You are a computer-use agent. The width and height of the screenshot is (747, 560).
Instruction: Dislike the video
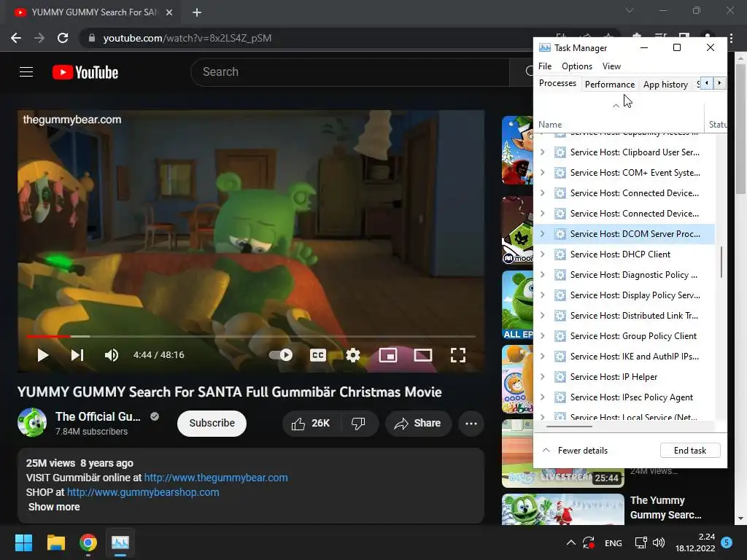click(x=358, y=424)
